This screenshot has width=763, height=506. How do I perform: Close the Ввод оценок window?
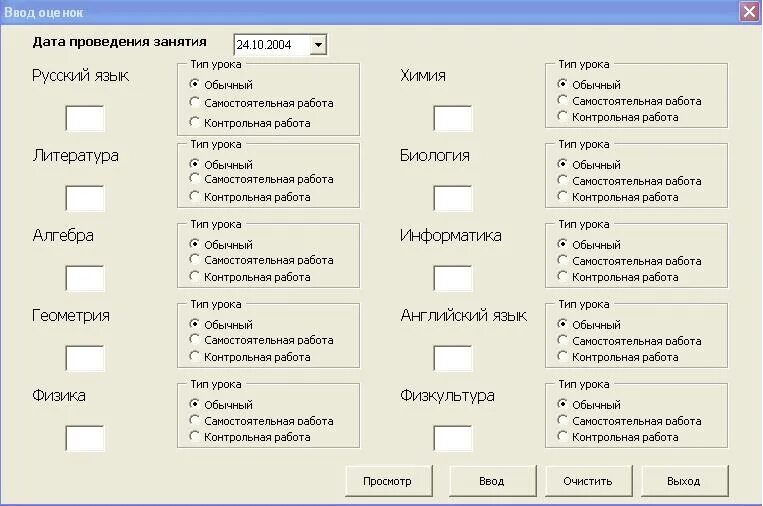point(749,11)
